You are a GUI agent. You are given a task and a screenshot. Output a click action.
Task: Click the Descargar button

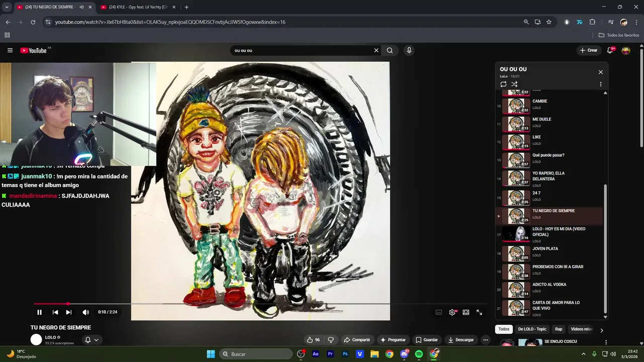pyautogui.click(x=461, y=340)
